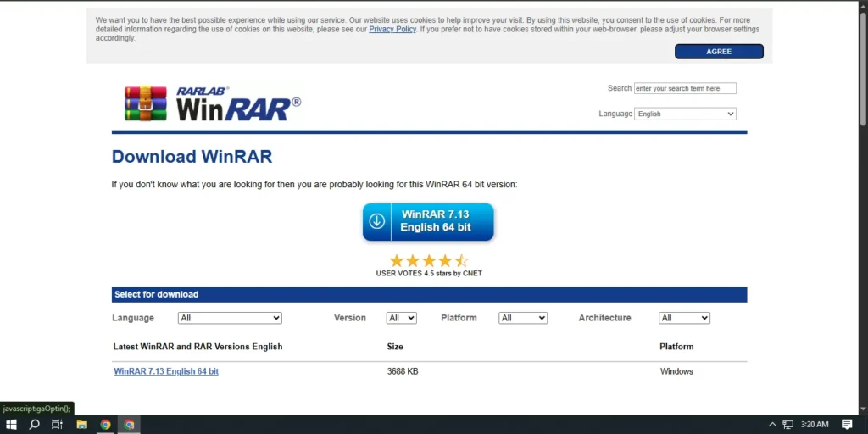The image size is (868, 434).
Task: Click the AGREE cookie button
Action: 719,52
